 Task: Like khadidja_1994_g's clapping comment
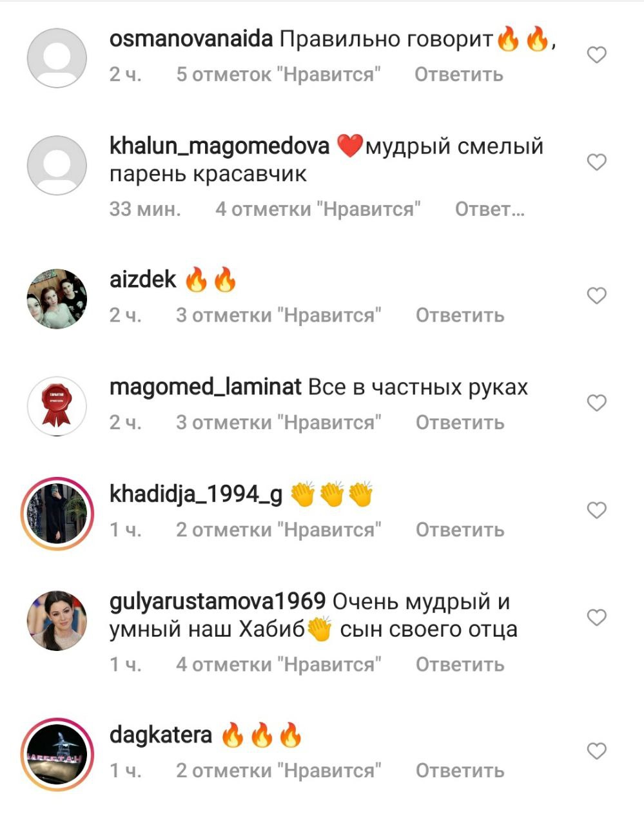tap(597, 510)
